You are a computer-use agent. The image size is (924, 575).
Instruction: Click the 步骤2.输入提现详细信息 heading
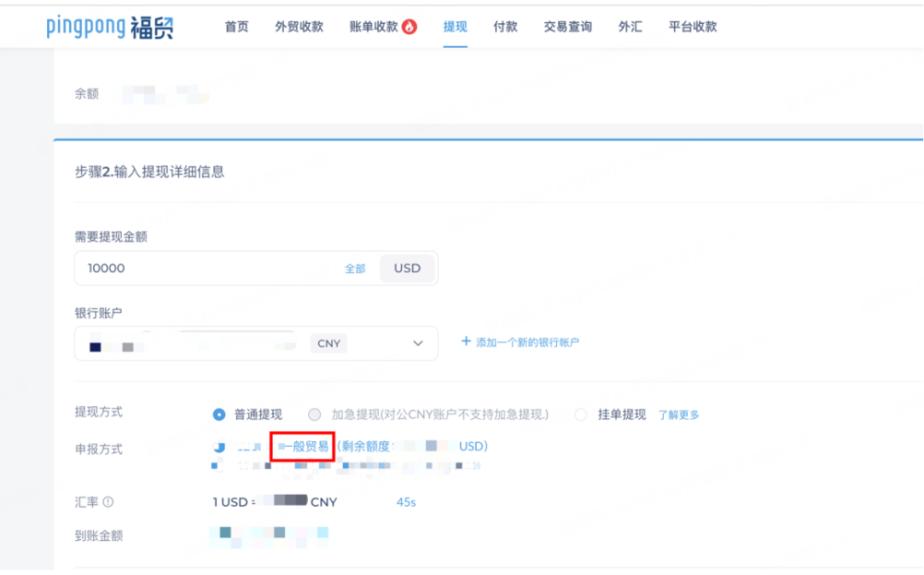pyautogui.click(x=149, y=172)
